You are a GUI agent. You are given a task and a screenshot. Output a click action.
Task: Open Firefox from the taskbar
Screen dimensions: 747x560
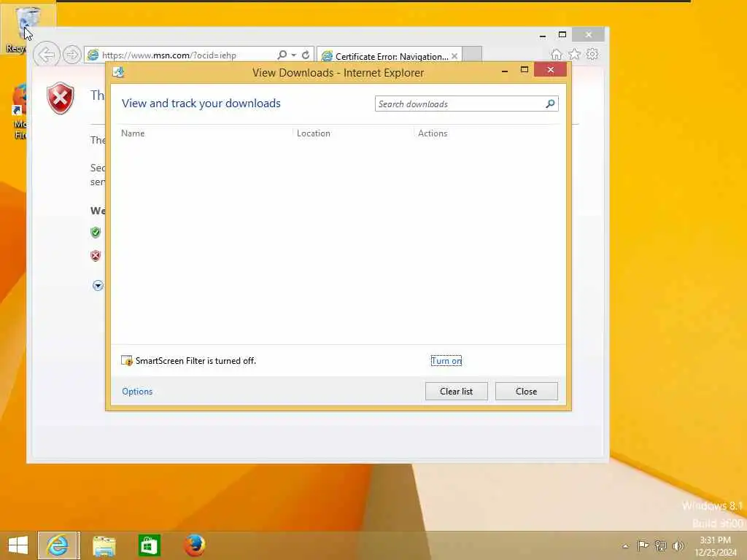click(194, 545)
